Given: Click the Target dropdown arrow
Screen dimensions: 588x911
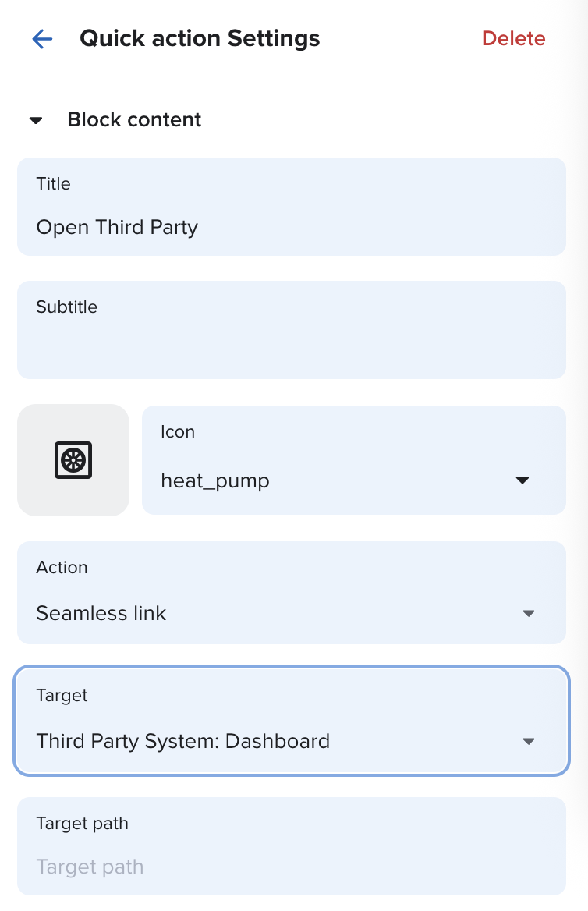Looking at the screenshot, I should click(x=529, y=742).
